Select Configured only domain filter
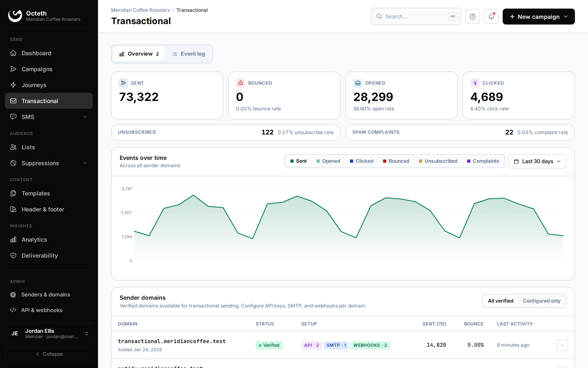This screenshot has width=588, height=368. click(542, 301)
